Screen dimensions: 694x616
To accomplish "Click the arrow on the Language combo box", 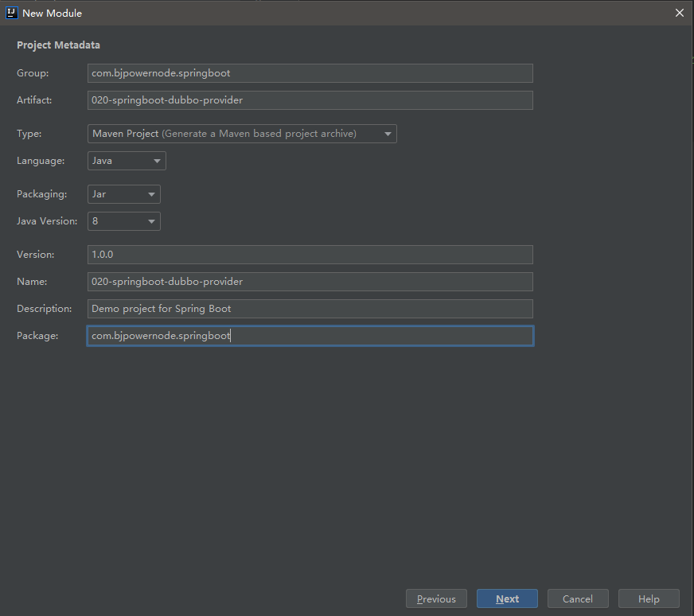I will (x=157, y=161).
